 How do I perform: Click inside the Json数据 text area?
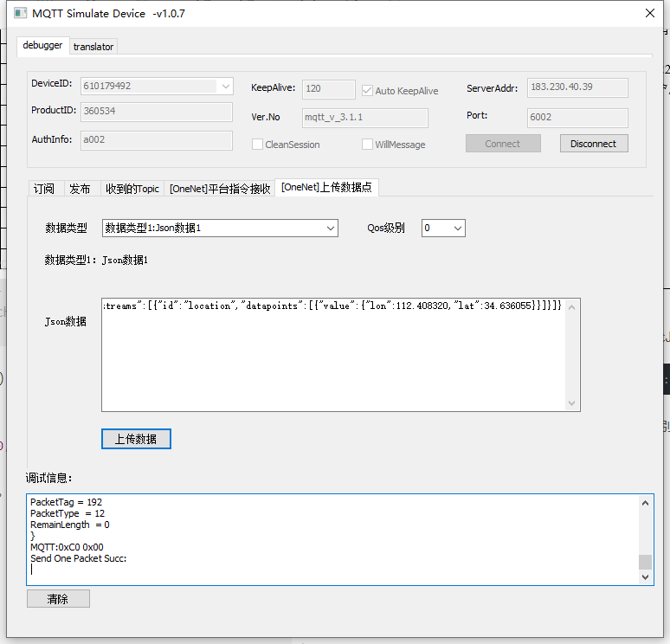coord(333,355)
